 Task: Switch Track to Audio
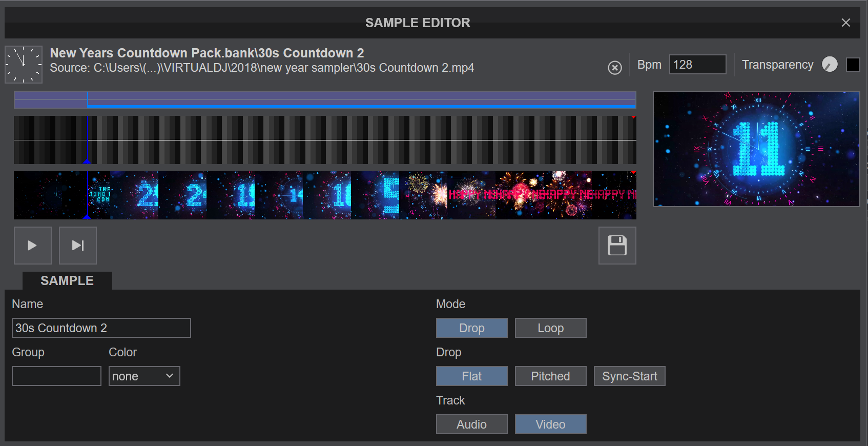pyautogui.click(x=471, y=424)
